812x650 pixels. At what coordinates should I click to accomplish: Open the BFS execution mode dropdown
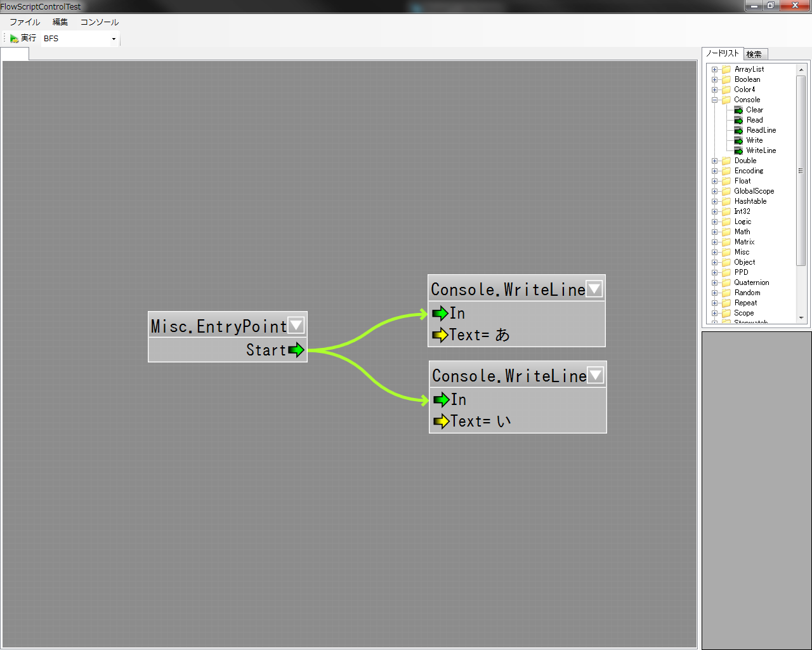click(114, 39)
